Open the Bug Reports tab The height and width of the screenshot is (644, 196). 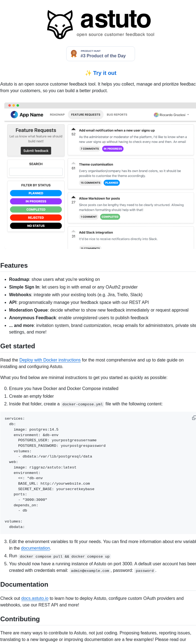117,115
